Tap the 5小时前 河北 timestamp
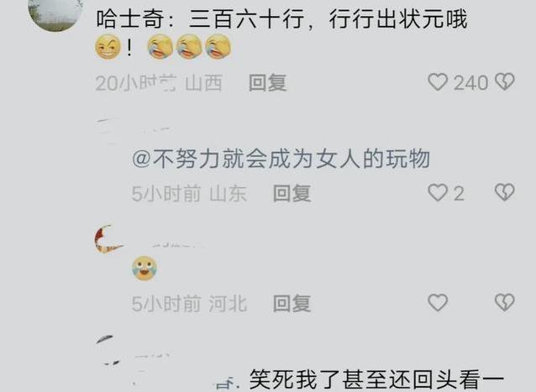The image size is (536, 392). 189,303
